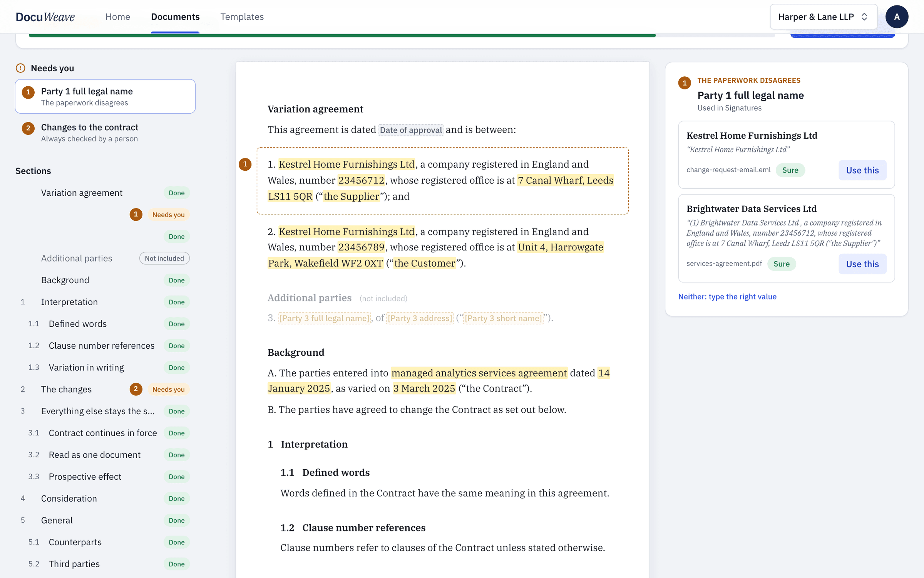Image resolution: width=924 pixels, height=578 pixels.
Task: Go to 3.3 Prospective effect
Action: [105, 477]
